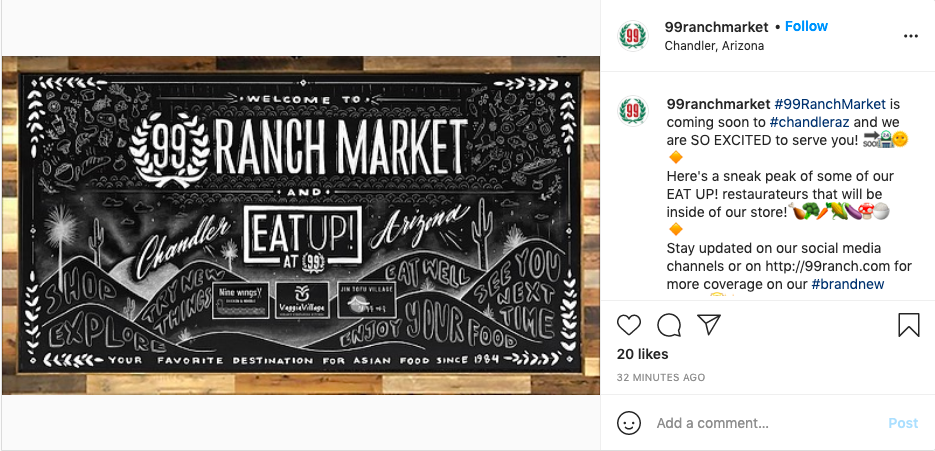Follow the 99ranchmarket account

pyautogui.click(x=806, y=26)
